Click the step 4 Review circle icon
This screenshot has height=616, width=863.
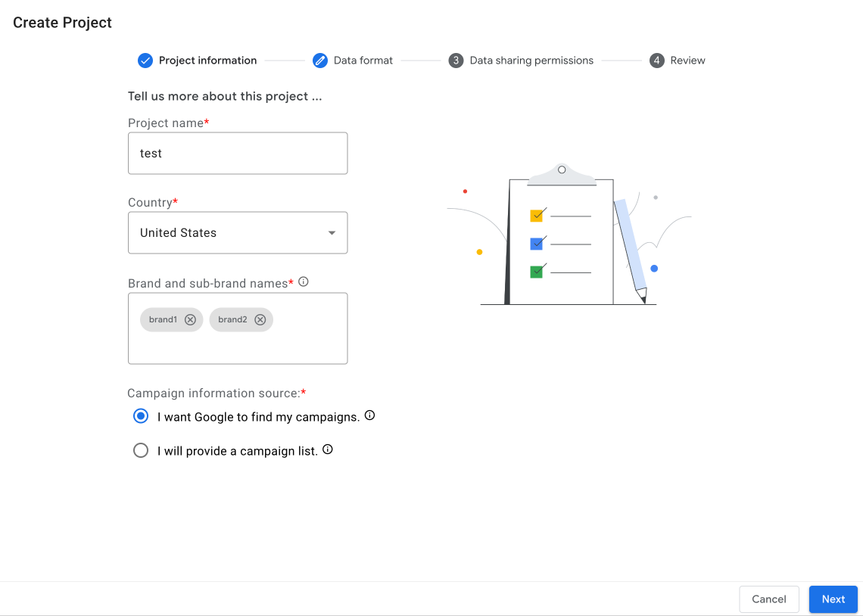[657, 61]
